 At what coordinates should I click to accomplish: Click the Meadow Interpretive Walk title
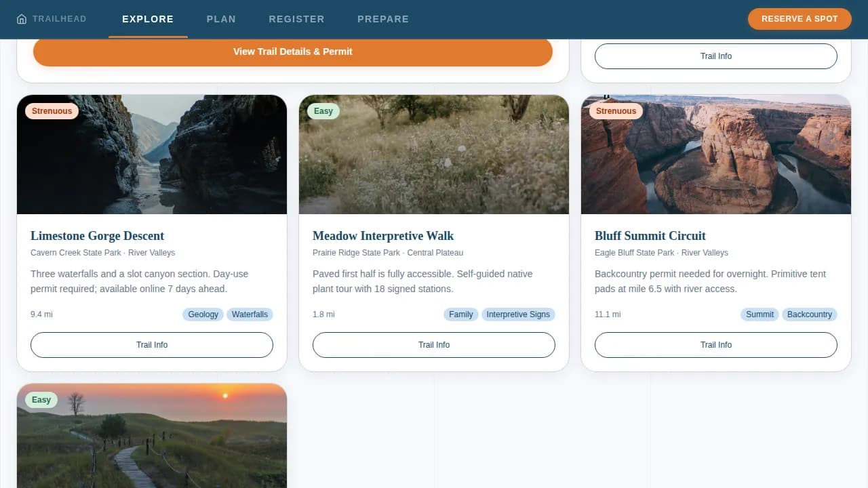pyautogui.click(x=383, y=236)
